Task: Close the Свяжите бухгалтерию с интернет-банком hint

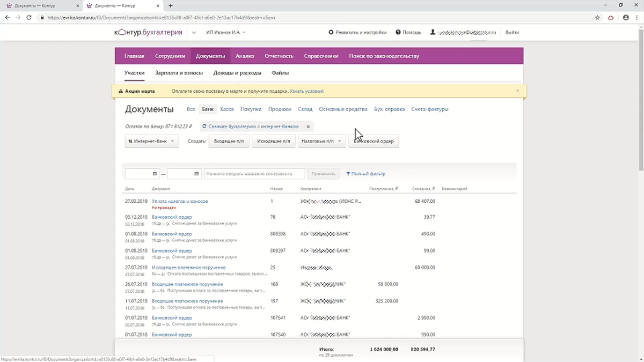Action: [308, 127]
